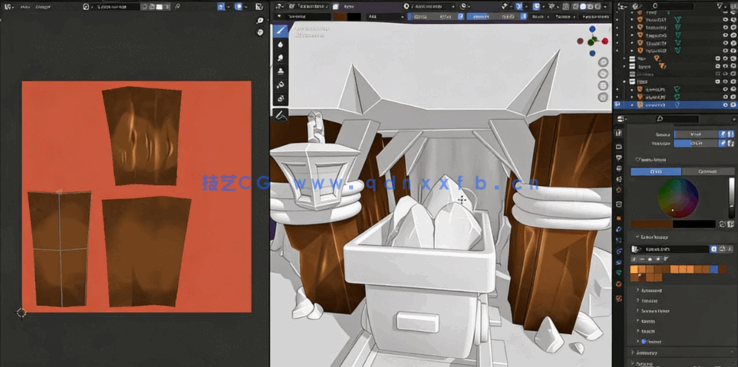The image size is (738, 367).
Task: Switch to Color tab in color picker
Action: [x=656, y=172]
